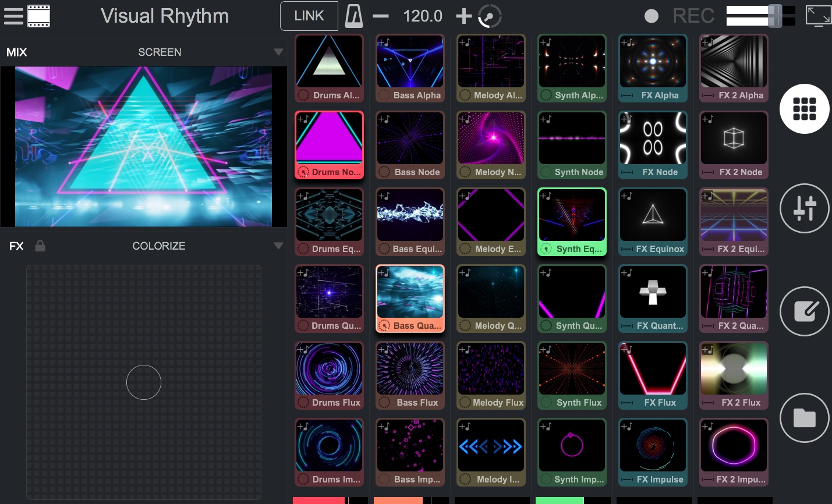The image size is (832, 504).
Task: Select the FX Equinox pyramid clip
Action: (653, 222)
